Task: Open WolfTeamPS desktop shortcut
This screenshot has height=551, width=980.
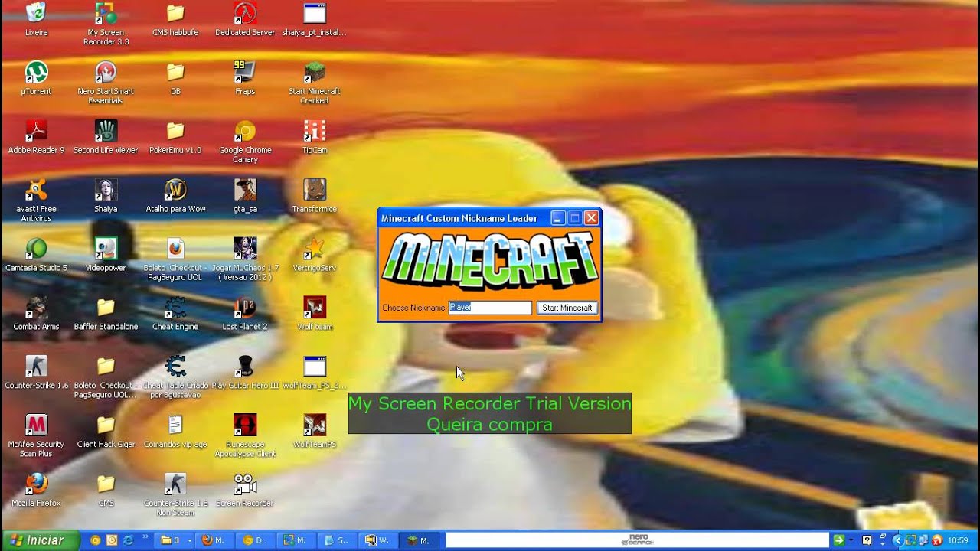Action: pos(314,432)
